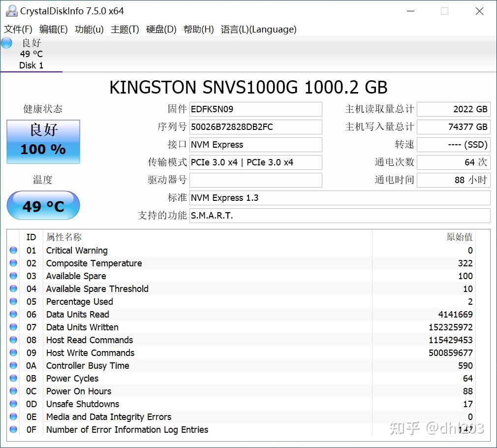Open the 帮助(H) menu
Viewport: 497px width, 448px height.
(198, 29)
